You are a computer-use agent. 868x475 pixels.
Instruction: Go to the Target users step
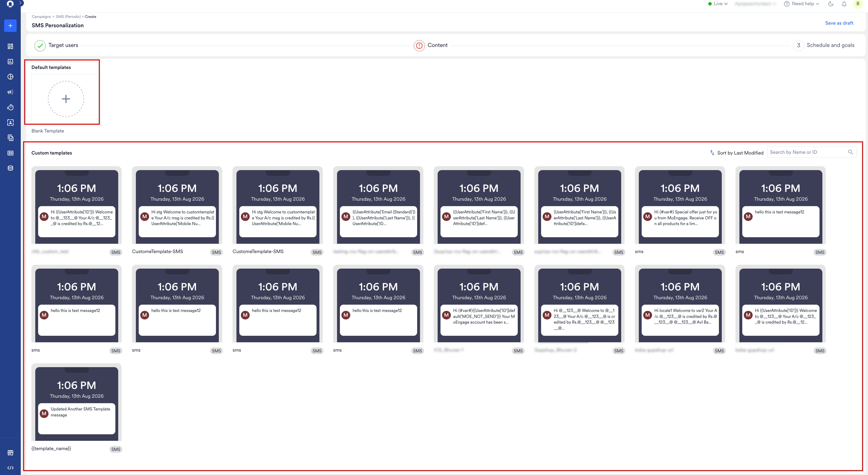[56, 45]
